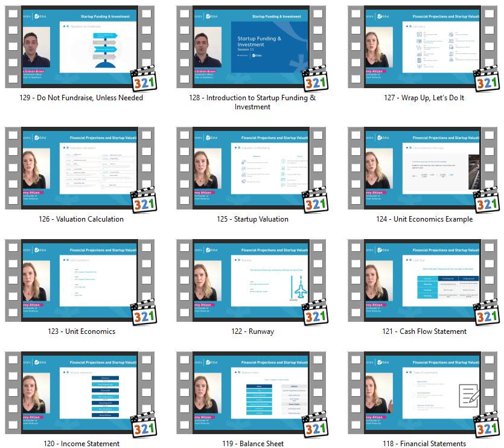Select the 123 Unit Economics video thumbnail

tap(80, 280)
